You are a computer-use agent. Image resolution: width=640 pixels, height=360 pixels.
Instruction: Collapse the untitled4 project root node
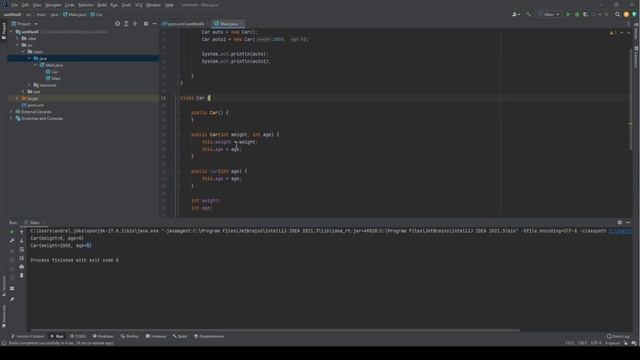point(12,32)
